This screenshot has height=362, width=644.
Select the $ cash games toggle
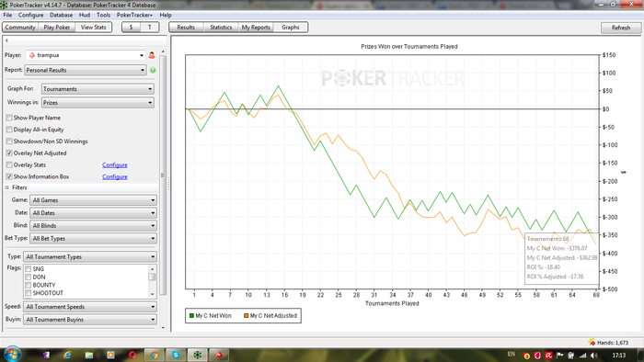(x=131, y=28)
